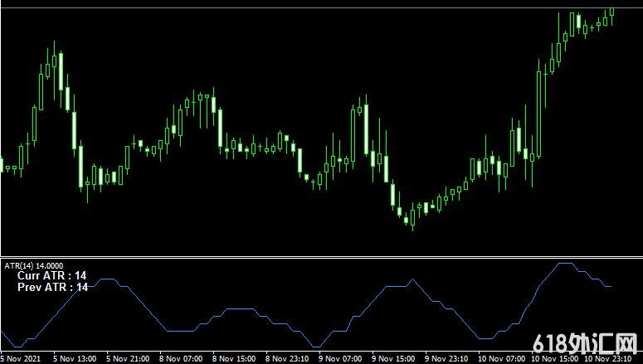Click the highest peak of the ATR line
The image size is (643, 364).
tap(565, 264)
